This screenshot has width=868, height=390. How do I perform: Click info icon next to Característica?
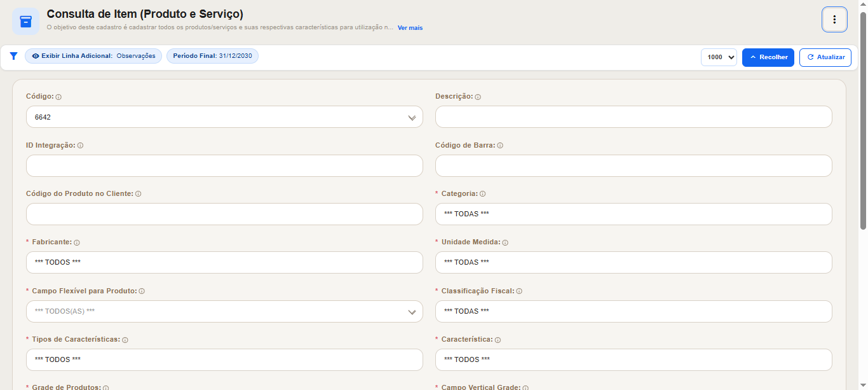coord(498,340)
